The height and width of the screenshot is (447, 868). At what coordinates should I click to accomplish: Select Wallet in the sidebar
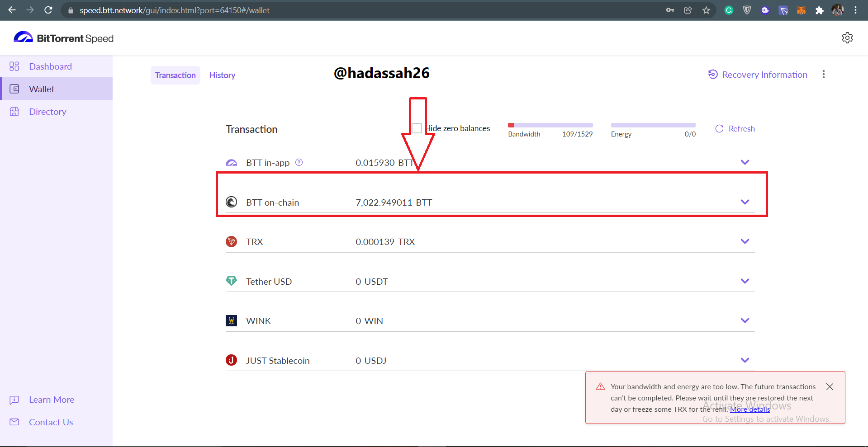pos(56,89)
